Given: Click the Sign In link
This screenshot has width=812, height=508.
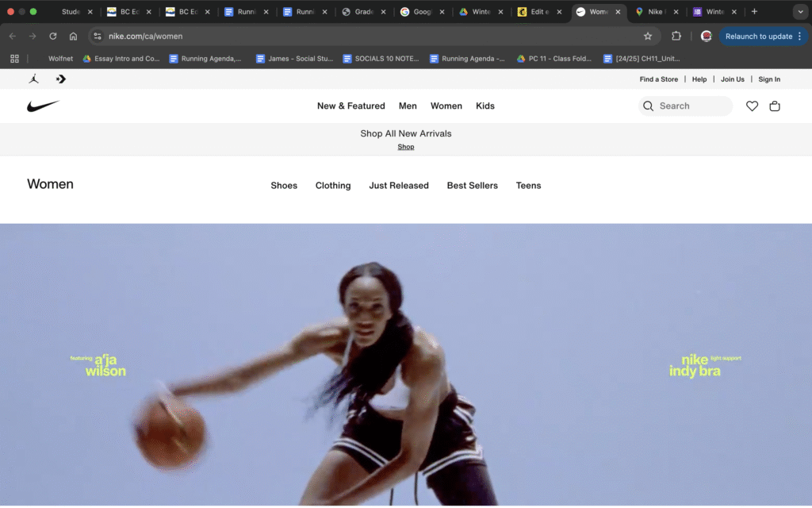Looking at the screenshot, I should [769, 79].
